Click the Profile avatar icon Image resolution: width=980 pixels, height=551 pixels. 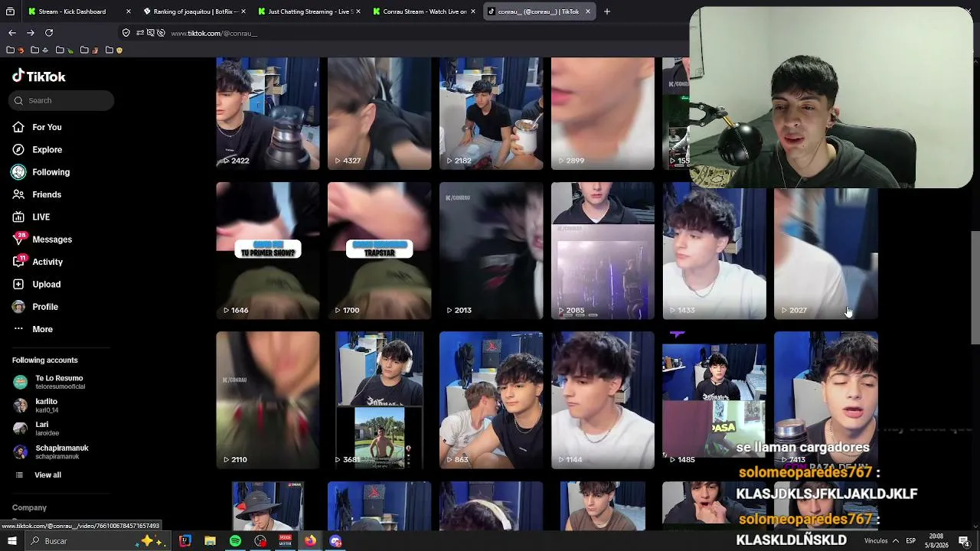click(18, 307)
